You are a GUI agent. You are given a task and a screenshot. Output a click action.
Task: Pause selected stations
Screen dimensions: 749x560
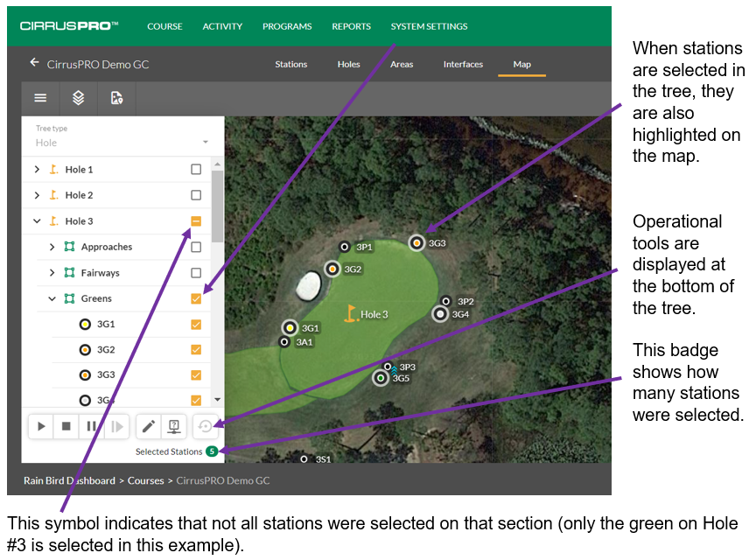point(91,426)
